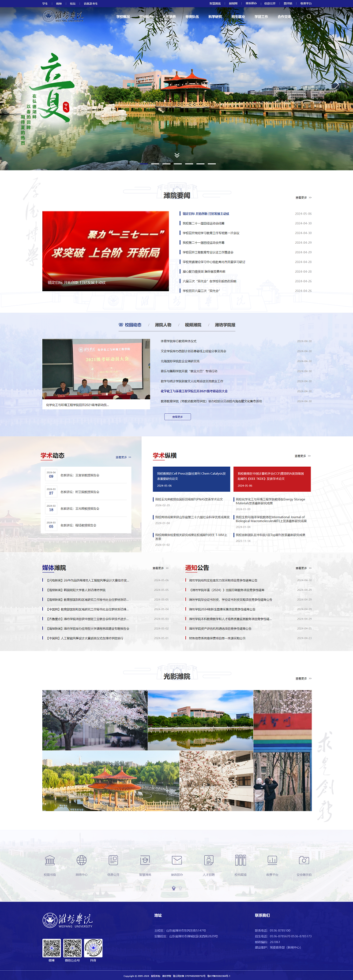Viewport: 353px width, 980px height.
Task: Select the first carousel indicator bar
Action: pyautogui.click(x=144, y=163)
